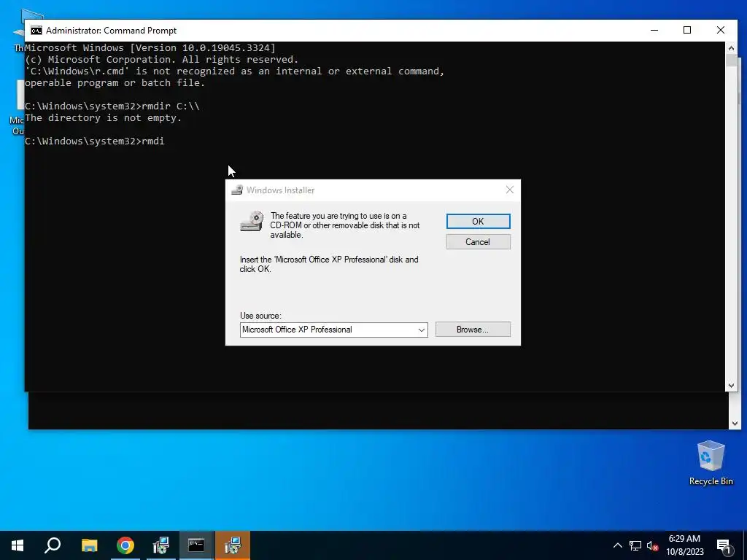Image resolution: width=747 pixels, height=560 pixels.
Task: Switch to Command Prompt taskbar button
Action: (x=196, y=545)
